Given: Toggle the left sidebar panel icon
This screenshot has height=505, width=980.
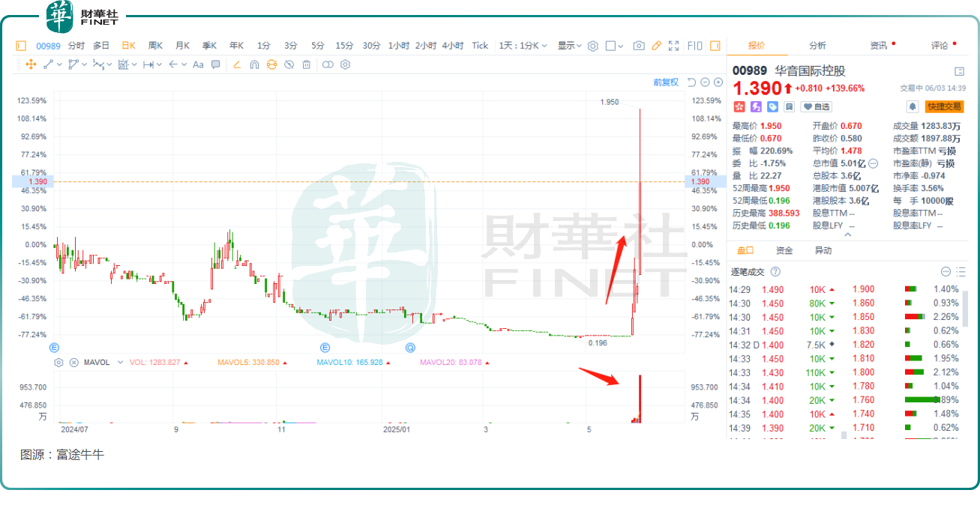Looking at the screenshot, I should (x=20, y=46).
